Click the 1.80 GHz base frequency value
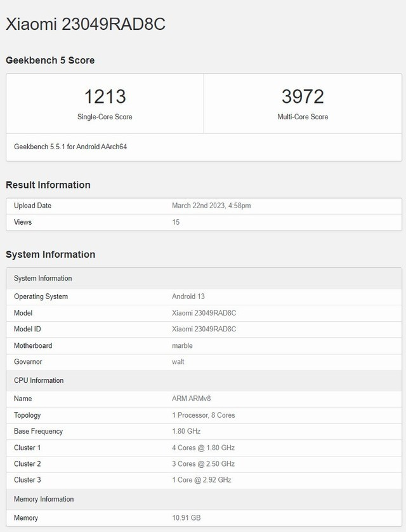The image size is (406, 532). tap(186, 431)
